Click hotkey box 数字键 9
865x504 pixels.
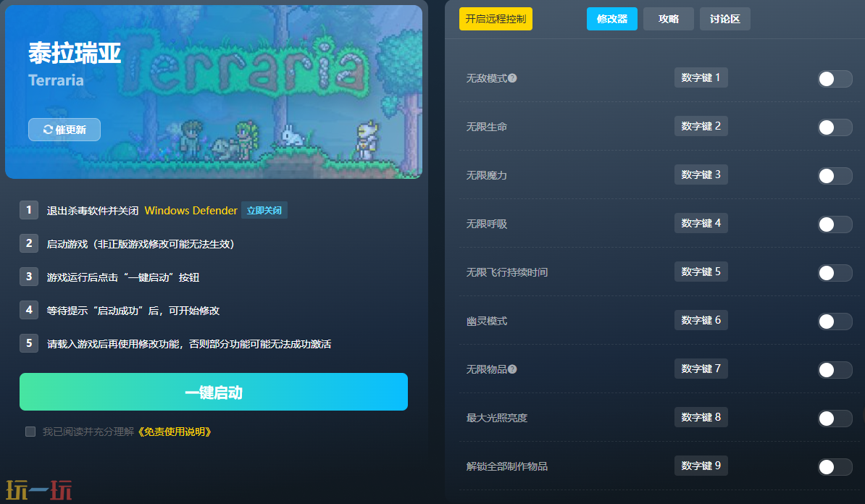coord(701,466)
